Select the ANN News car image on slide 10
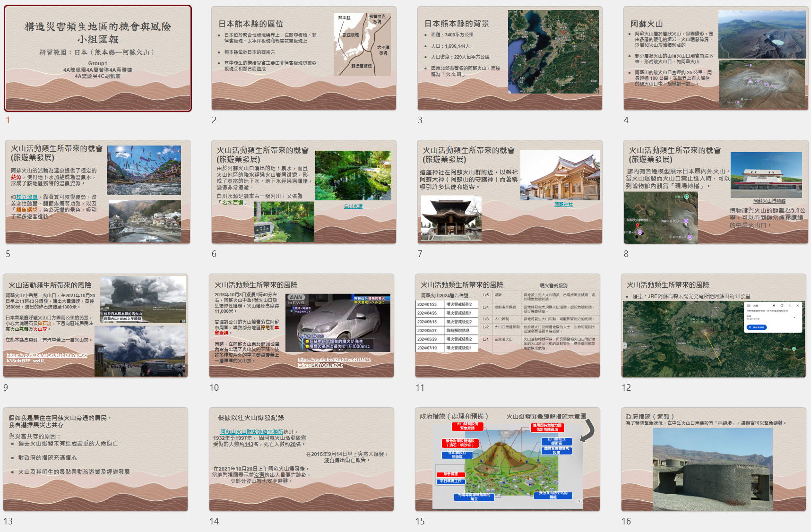Screen dimensions: 811x532 [x=338, y=323]
